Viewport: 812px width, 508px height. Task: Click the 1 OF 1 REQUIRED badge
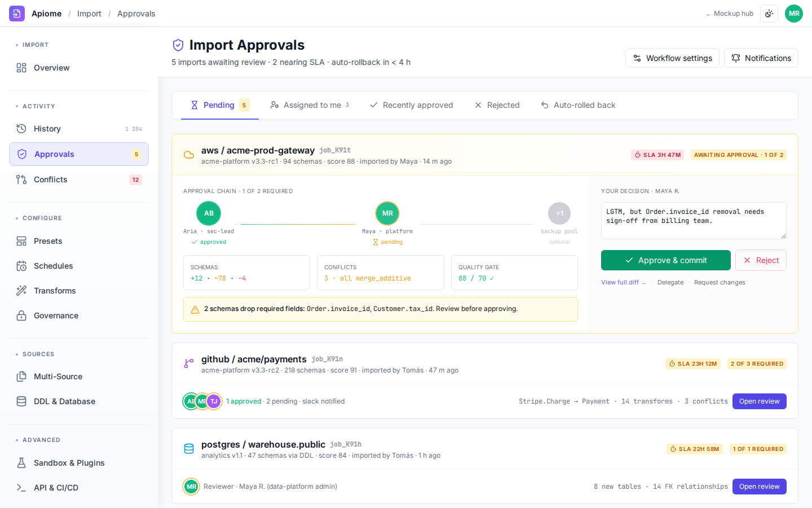coord(758,449)
